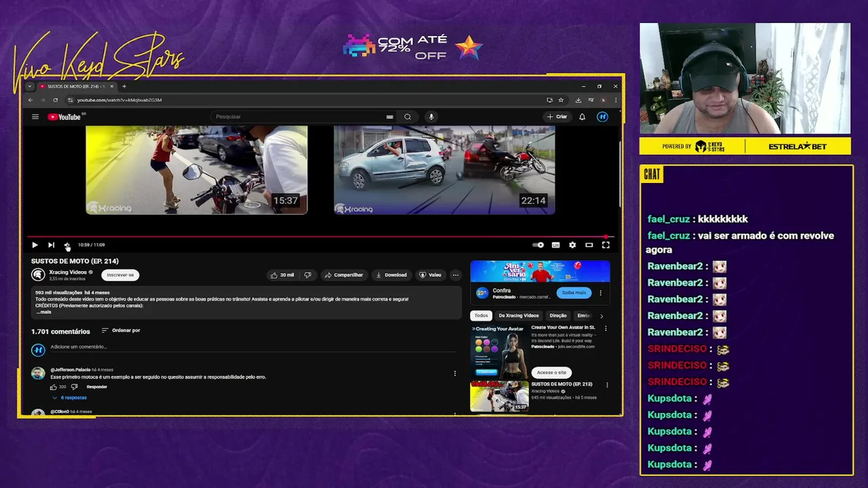This screenshot has height=488, width=868.
Task: Click the Mercado Carrefour anniversary ad banner
Action: pos(540,271)
